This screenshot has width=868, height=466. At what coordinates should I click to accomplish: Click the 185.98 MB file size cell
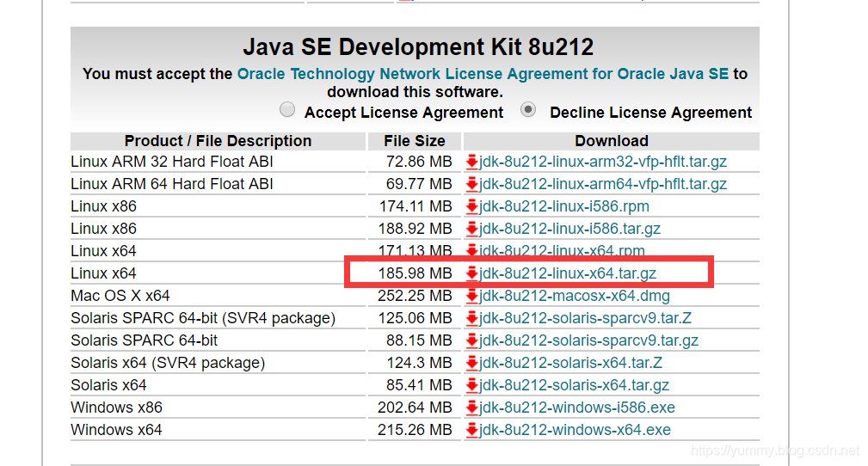(416, 273)
